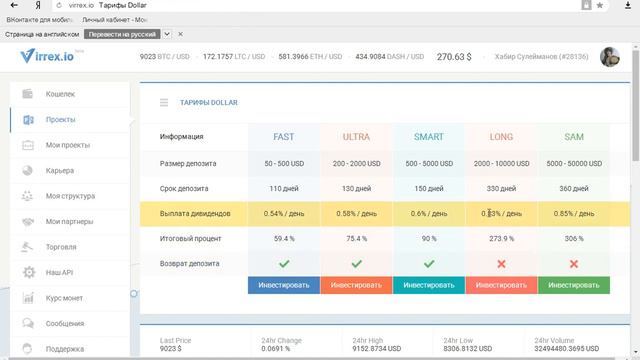Bookmark page with the star icon
This screenshot has height=360, width=640.
[600, 5]
